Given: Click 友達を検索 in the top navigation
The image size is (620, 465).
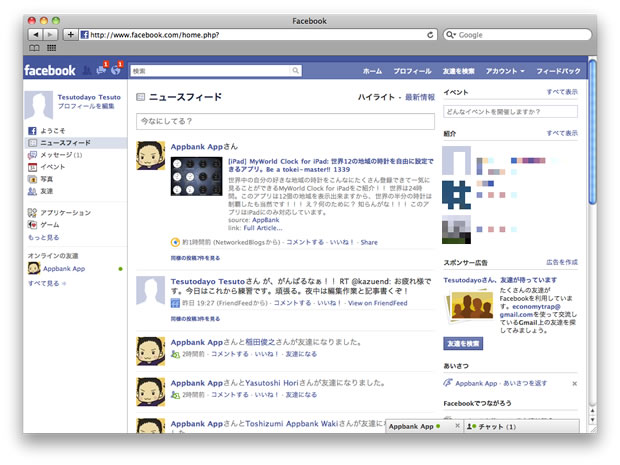Looking at the screenshot, I should coord(458,71).
